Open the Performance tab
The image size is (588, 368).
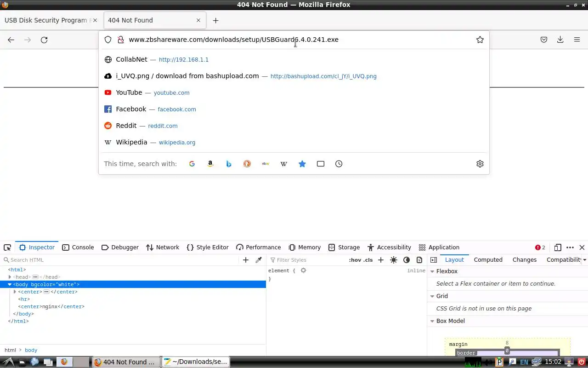coord(258,247)
